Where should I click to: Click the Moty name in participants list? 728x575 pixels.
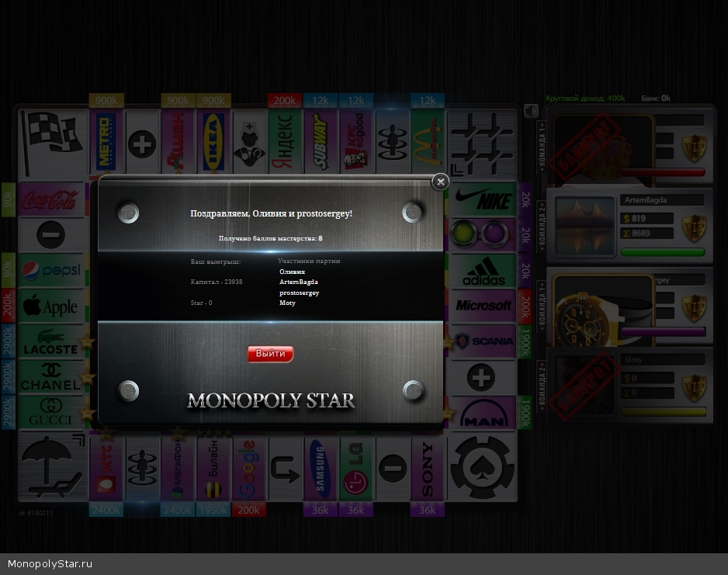(x=287, y=303)
